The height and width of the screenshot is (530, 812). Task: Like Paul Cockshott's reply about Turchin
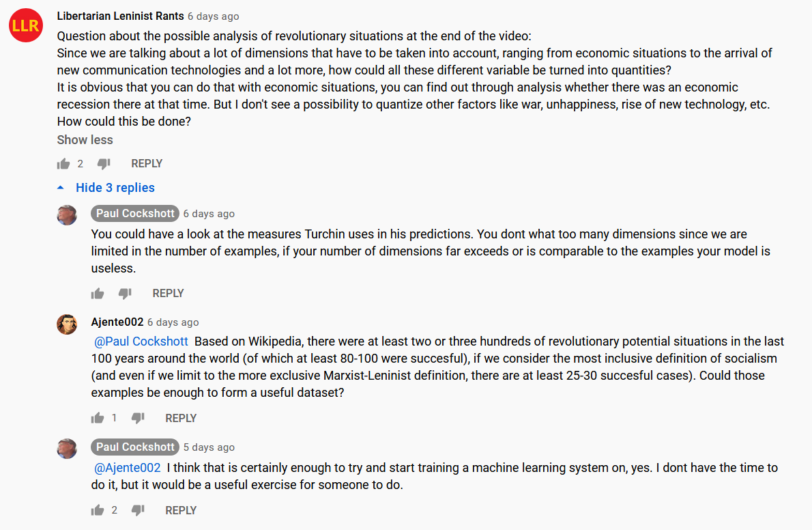pos(98,294)
